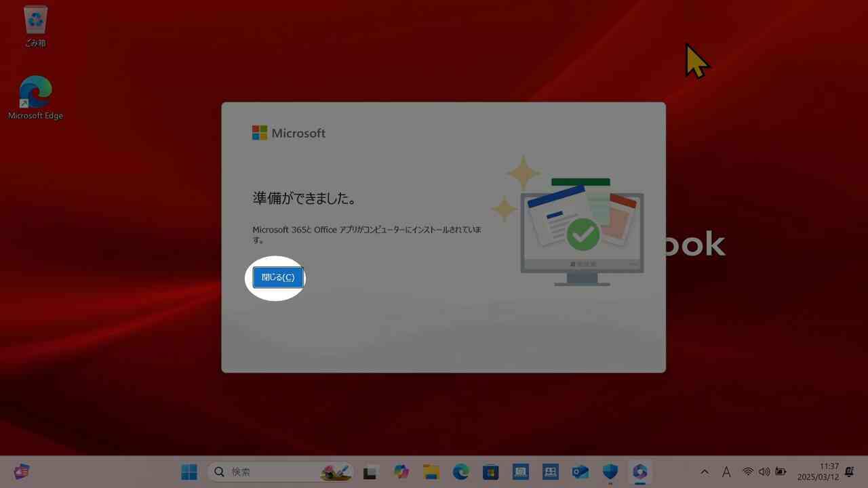Open Windows Security shield in taskbar
This screenshot has height=488, width=868.
point(610,472)
